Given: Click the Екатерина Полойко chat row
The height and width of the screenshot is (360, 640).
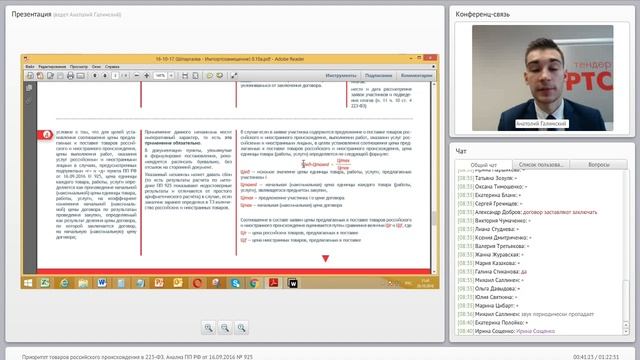Looking at the screenshot, I should pyautogui.click(x=493, y=322).
